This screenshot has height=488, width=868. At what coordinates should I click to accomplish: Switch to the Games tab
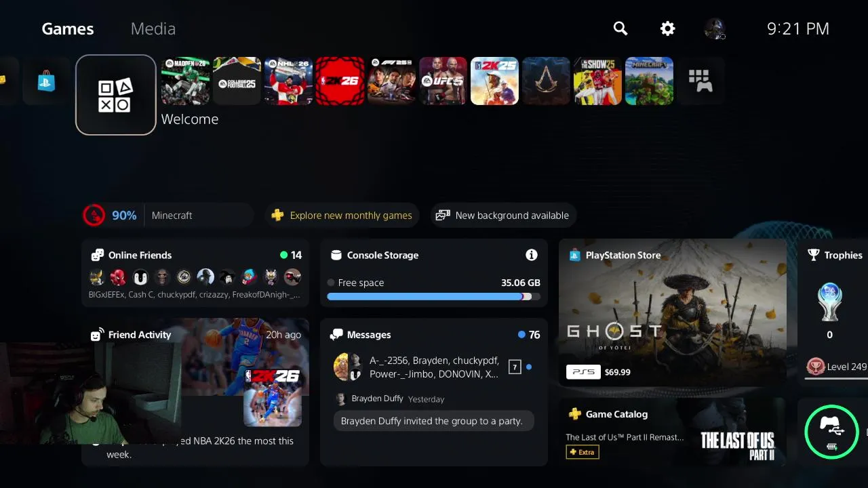coord(68,28)
